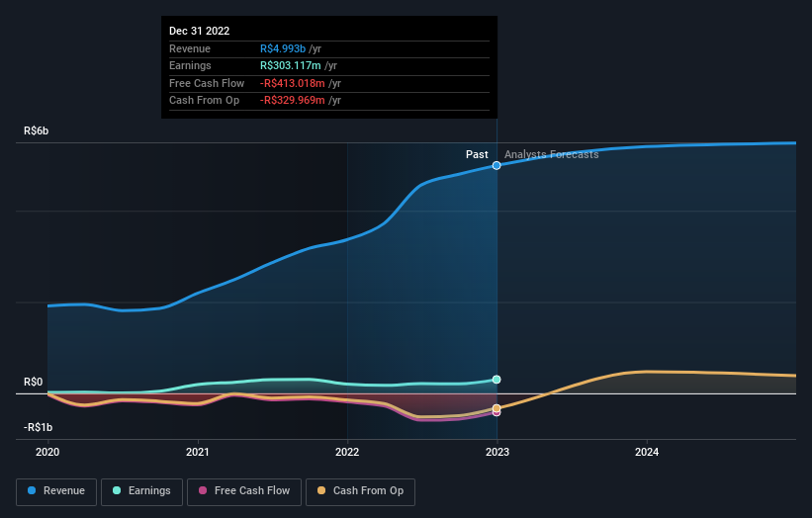Viewport: 812px width, 518px height.
Task: Click the Past label on chart
Action: (477, 155)
